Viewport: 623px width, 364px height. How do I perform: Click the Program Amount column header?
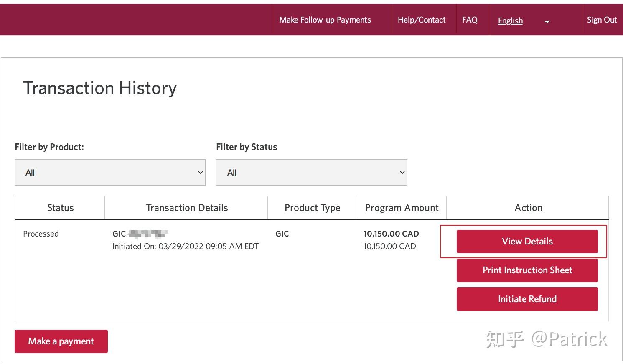point(402,208)
